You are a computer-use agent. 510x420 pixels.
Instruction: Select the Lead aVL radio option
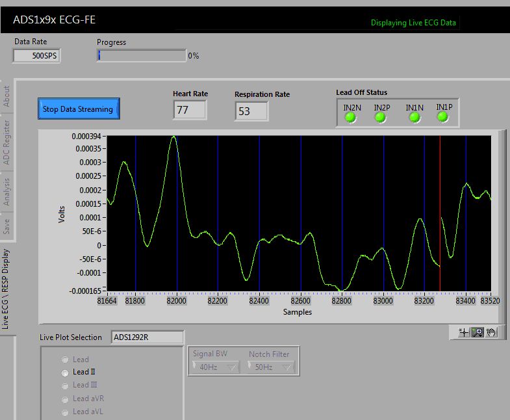pos(65,412)
